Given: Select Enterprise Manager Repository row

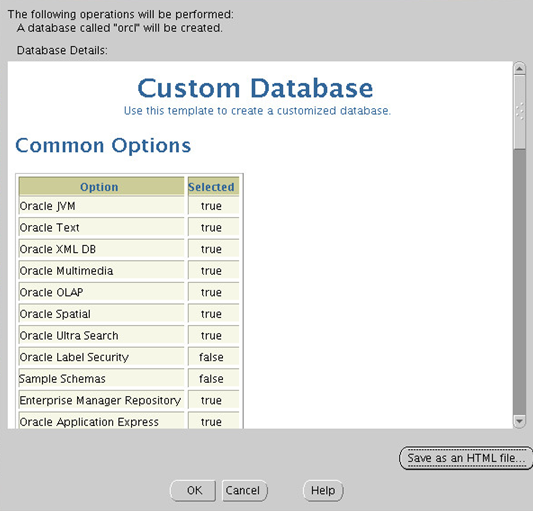Looking at the screenshot, I should [129, 400].
